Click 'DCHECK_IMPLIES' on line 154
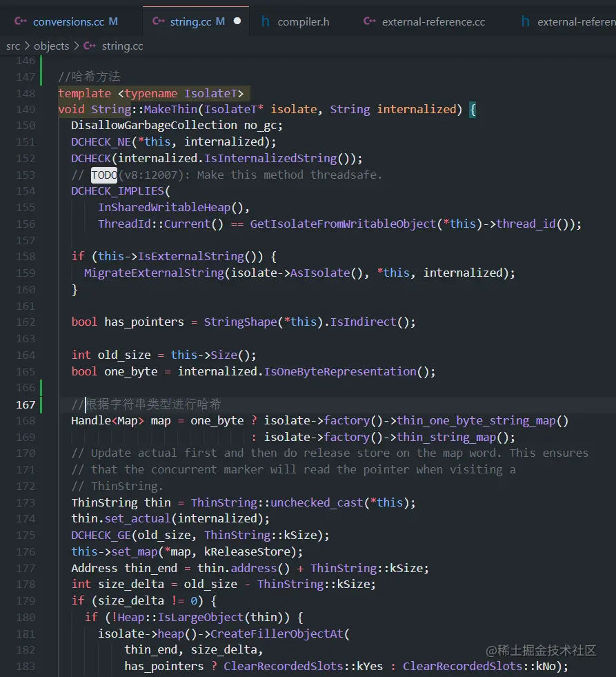 (x=117, y=191)
